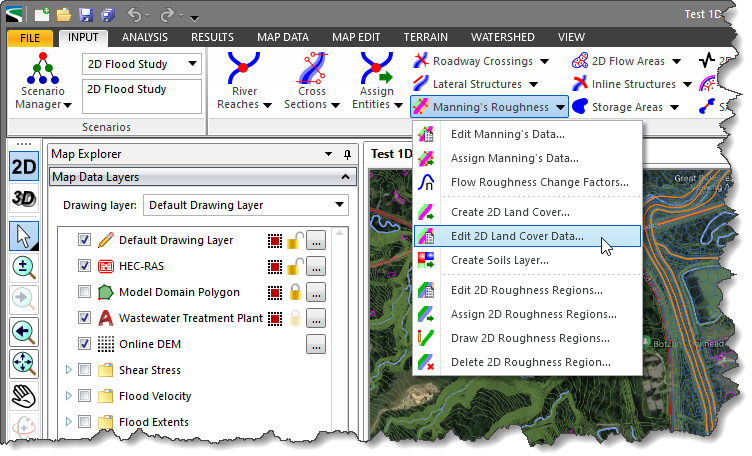Click the Assign Entities icon
This screenshot has width=752, height=456.
(x=376, y=68)
